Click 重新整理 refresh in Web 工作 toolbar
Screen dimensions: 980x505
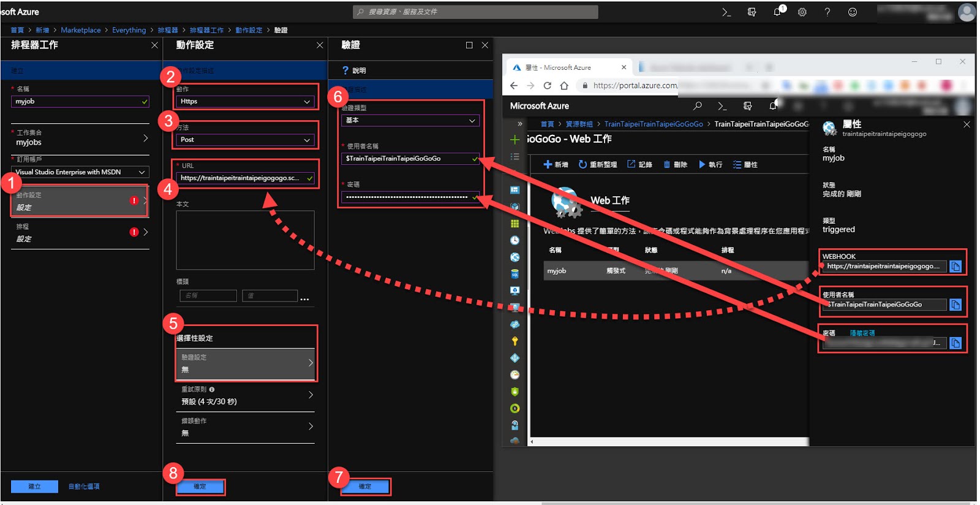pos(598,164)
